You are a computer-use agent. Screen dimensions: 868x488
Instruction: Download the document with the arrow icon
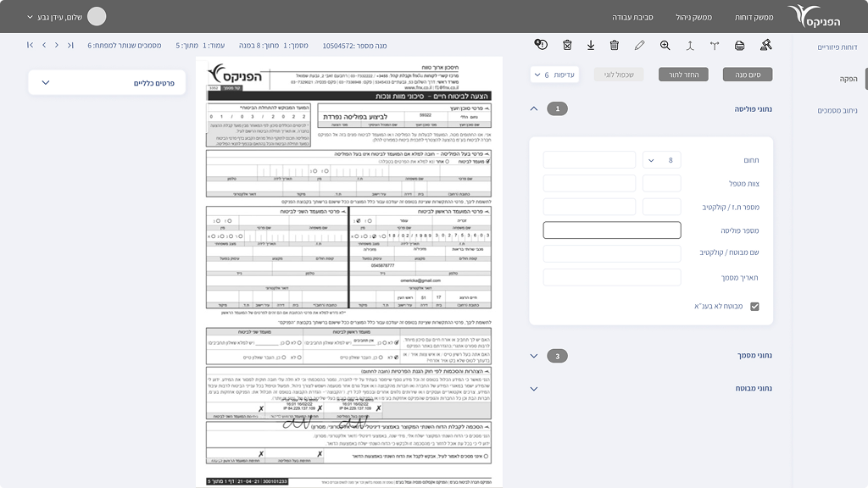(x=591, y=45)
